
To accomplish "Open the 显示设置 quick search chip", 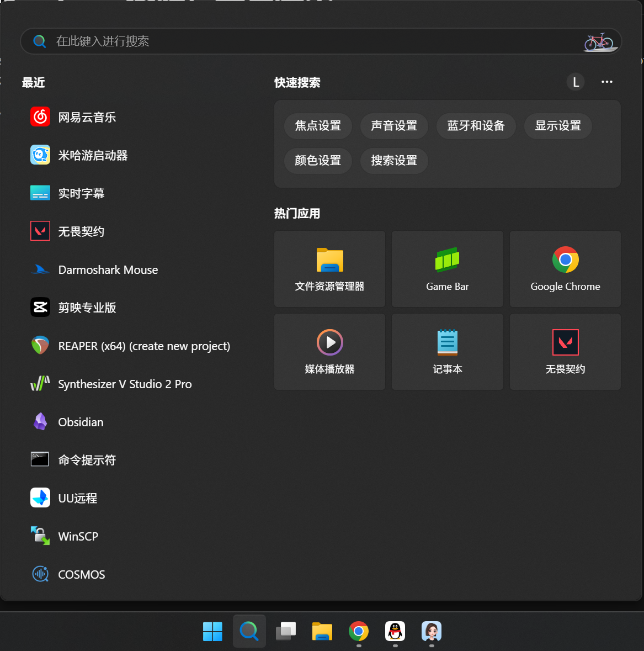I will [558, 126].
